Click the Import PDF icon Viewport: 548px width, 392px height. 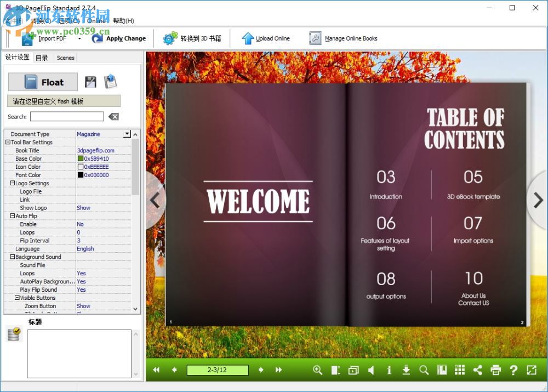coord(28,39)
